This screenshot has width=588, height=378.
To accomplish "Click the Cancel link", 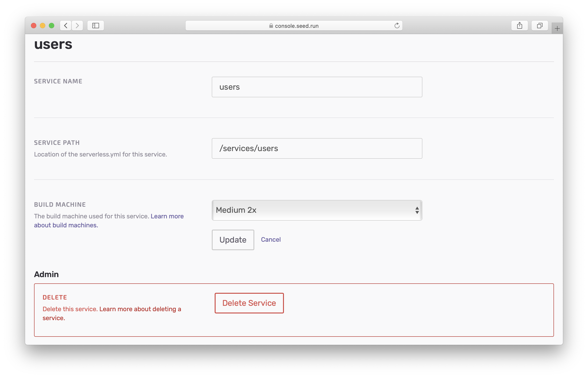I will pos(270,240).
